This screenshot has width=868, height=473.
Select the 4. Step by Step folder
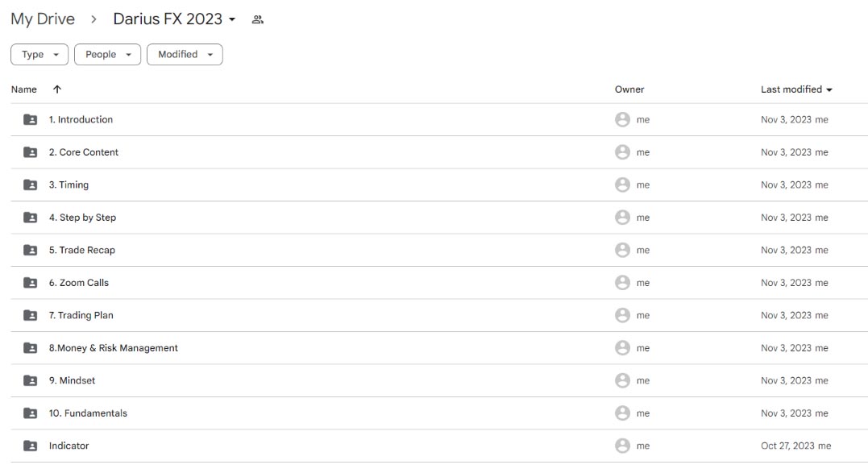point(439,218)
